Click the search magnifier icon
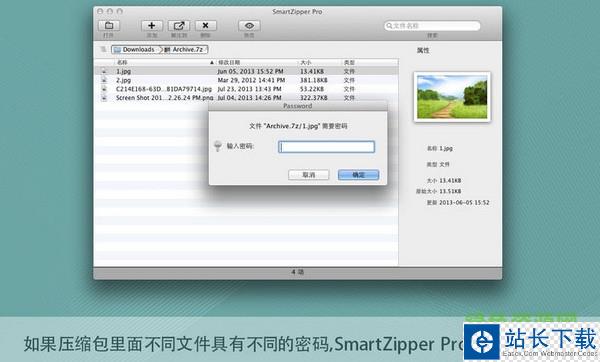The height and width of the screenshot is (362, 600). tap(389, 26)
